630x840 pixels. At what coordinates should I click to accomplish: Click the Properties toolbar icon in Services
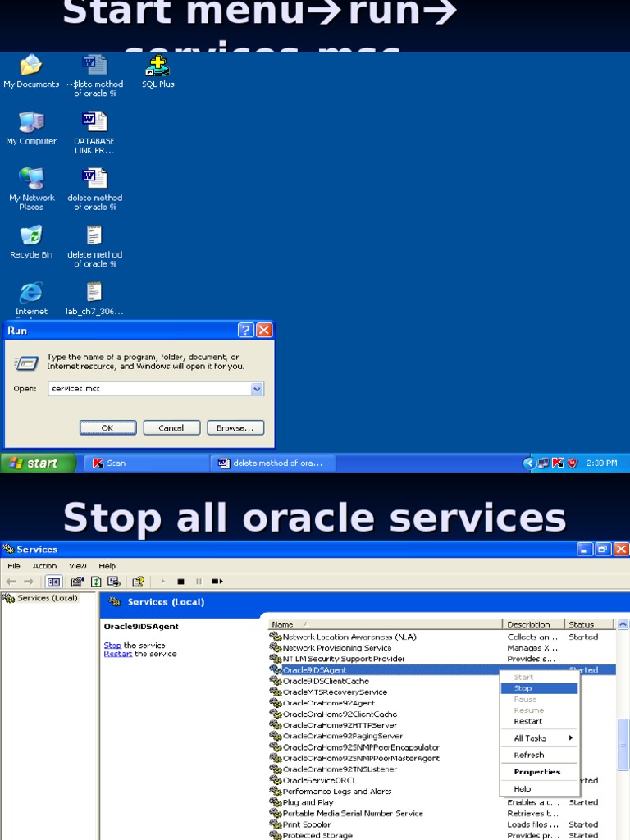tap(77, 582)
